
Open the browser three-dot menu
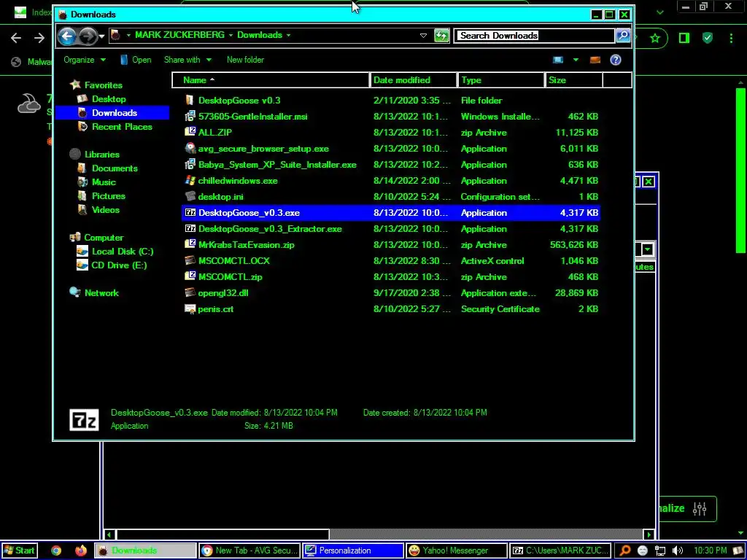coord(731,38)
